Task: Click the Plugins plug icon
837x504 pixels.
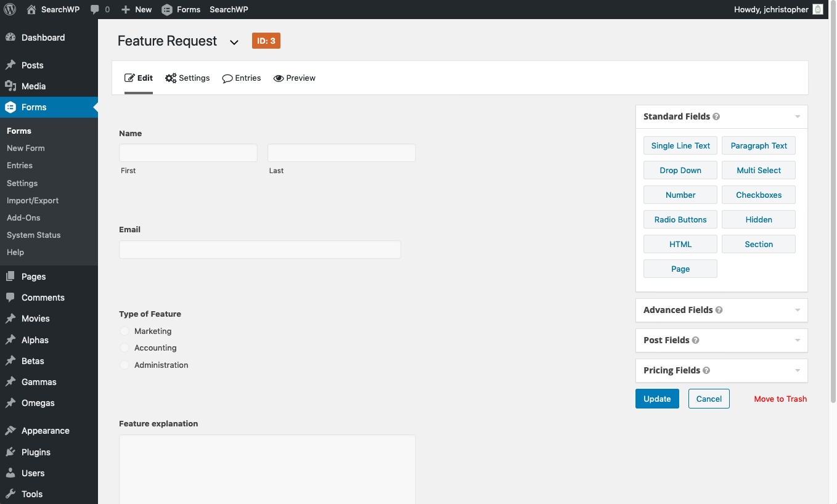Action: 10,452
